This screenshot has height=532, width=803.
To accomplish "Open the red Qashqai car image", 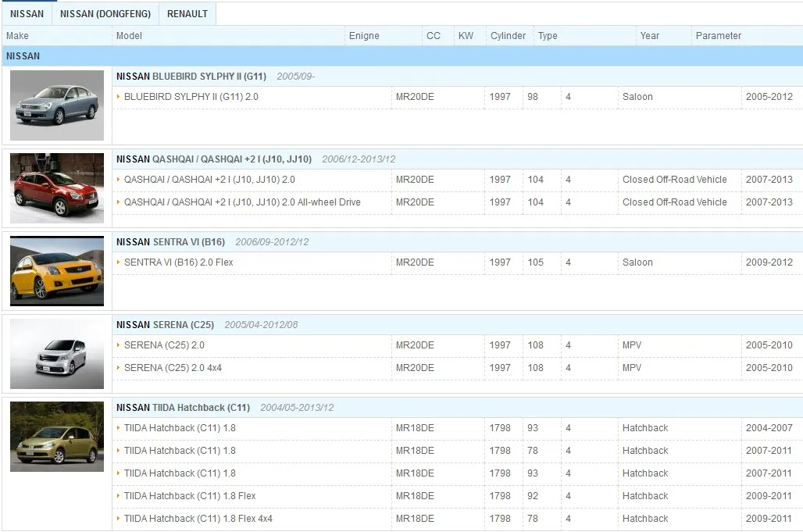I will click(57, 188).
